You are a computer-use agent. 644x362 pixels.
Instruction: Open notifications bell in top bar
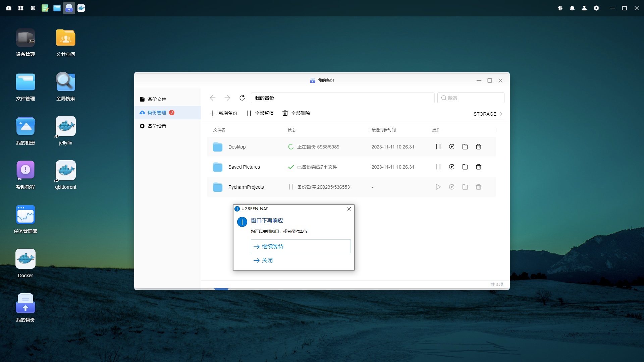[x=572, y=8]
